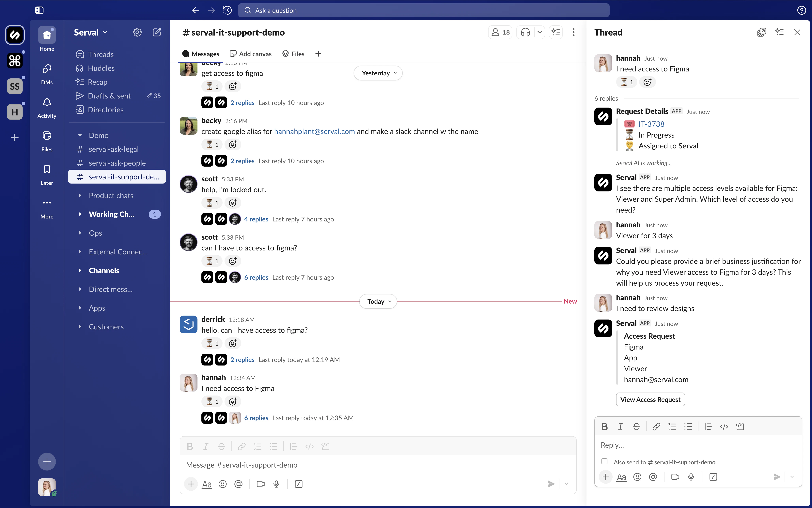Open the IT-3738 ticket link
The image size is (812, 508).
[651, 124]
